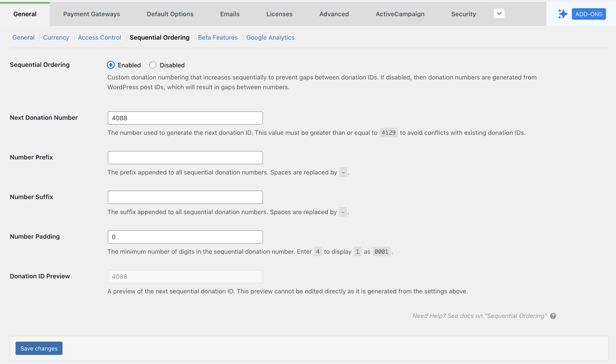
Task: Go to Access Control section
Action: [99, 37]
